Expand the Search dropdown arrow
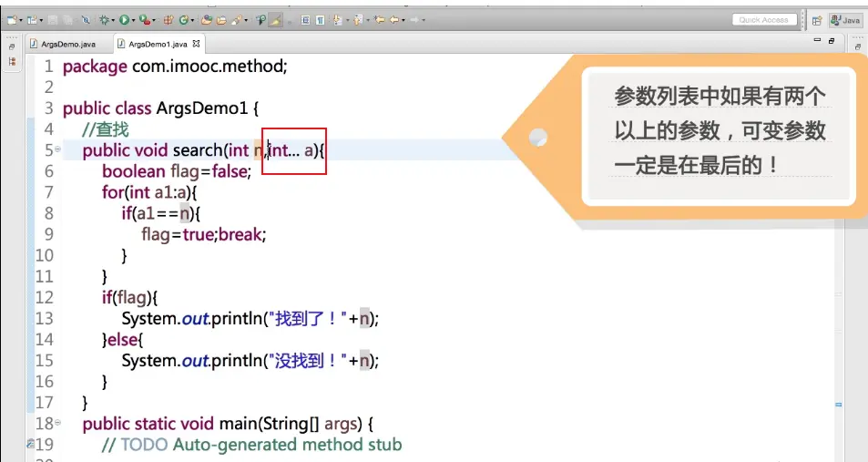Screen dimensions: 868x462 coord(246,20)
